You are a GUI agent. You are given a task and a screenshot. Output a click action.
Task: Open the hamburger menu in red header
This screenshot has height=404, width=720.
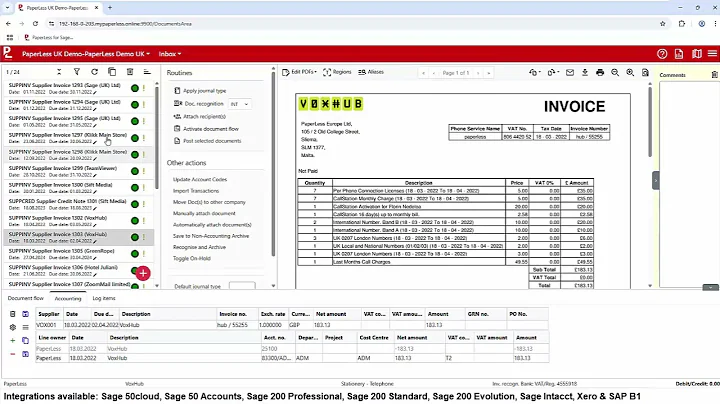[712, 54]
